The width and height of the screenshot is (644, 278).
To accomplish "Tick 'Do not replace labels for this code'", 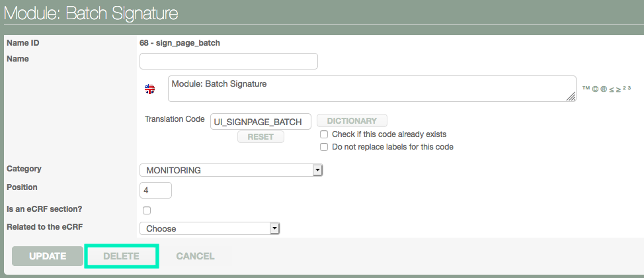I will point(324,147).
